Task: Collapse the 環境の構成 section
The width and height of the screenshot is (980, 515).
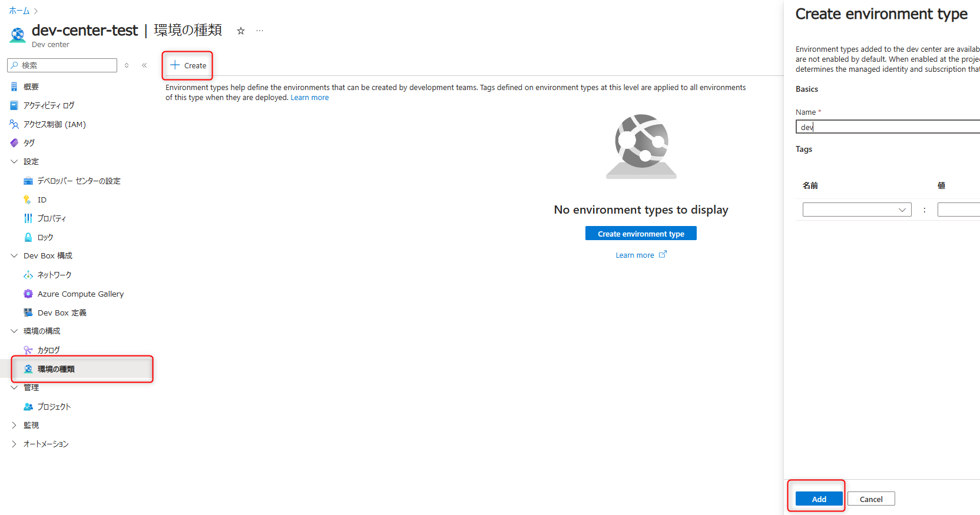Action: coord(14,331)
